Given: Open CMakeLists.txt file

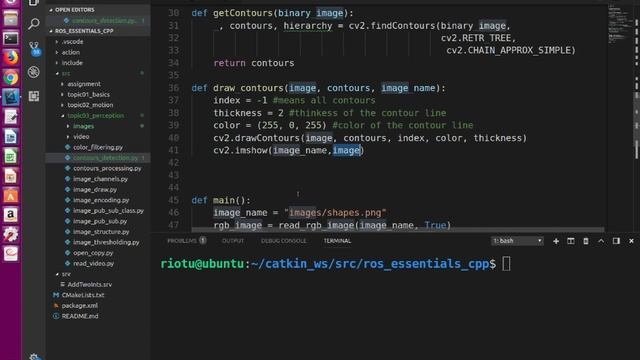Looking at the screenshot, I should 83,295.
